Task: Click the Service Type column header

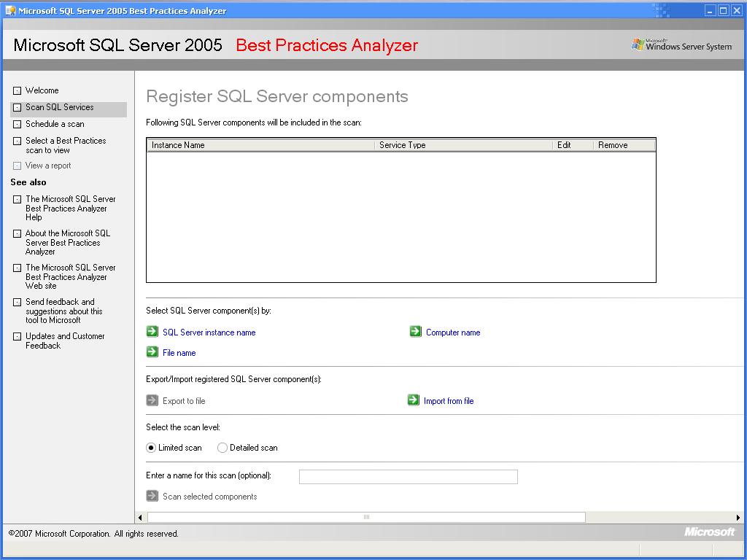Action: point(463,145)
